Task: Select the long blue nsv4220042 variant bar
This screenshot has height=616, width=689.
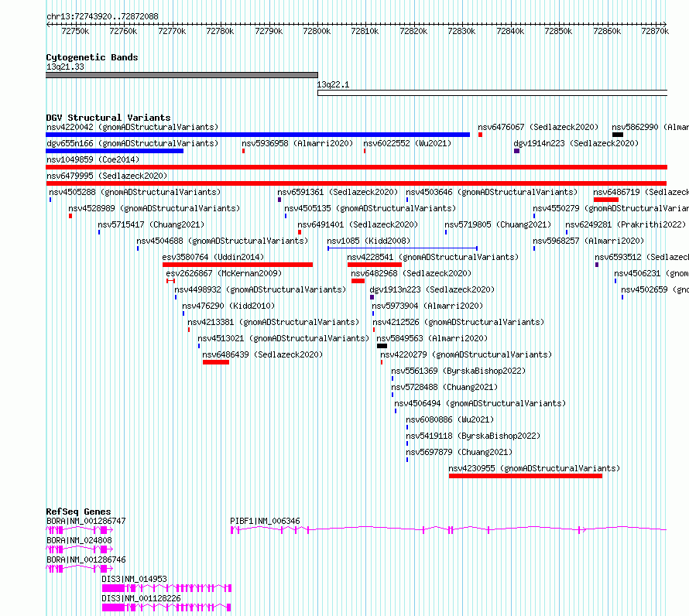Action: point(258,135)
